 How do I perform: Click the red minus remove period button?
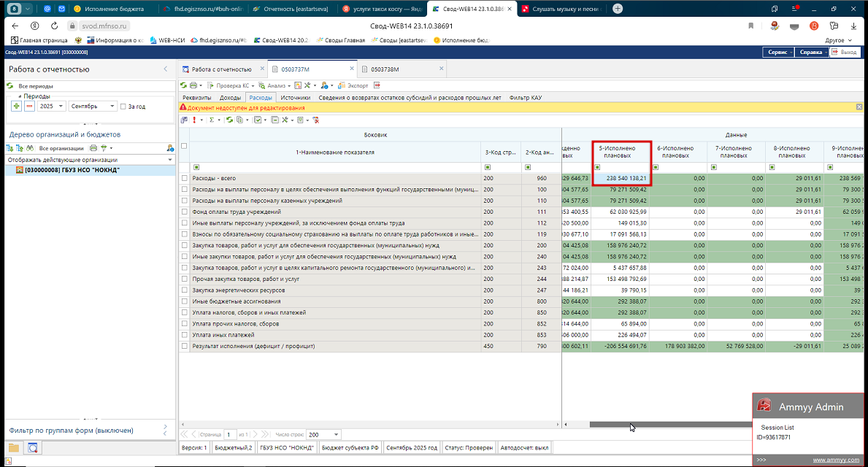click(29, 106)
